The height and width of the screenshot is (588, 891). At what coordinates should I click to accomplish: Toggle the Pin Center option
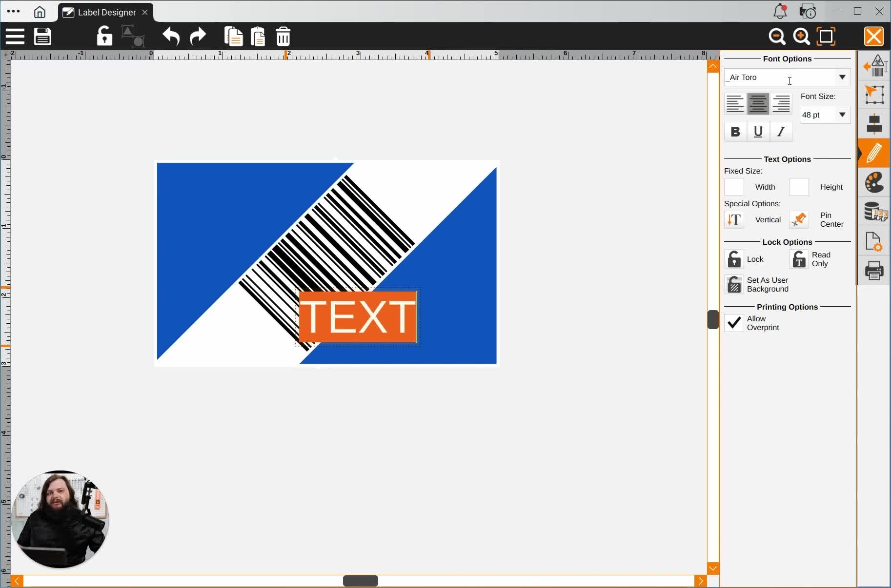coord(799,220)
